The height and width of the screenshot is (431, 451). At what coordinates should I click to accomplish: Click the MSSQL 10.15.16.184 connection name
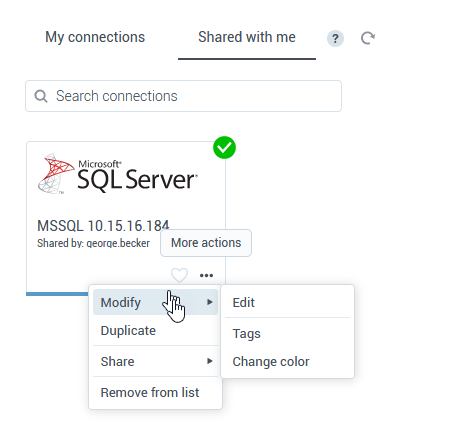click(x=103, y=226)
